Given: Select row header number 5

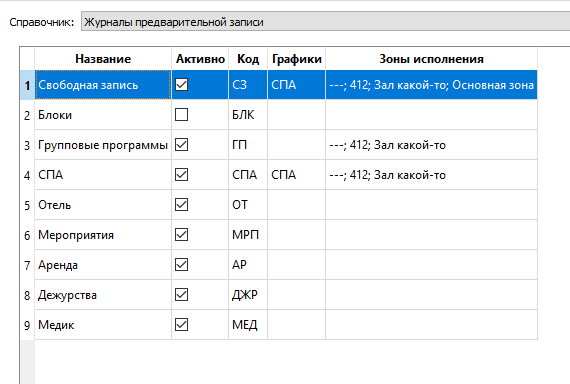Looking at the screenshot, I should (27, 205).
